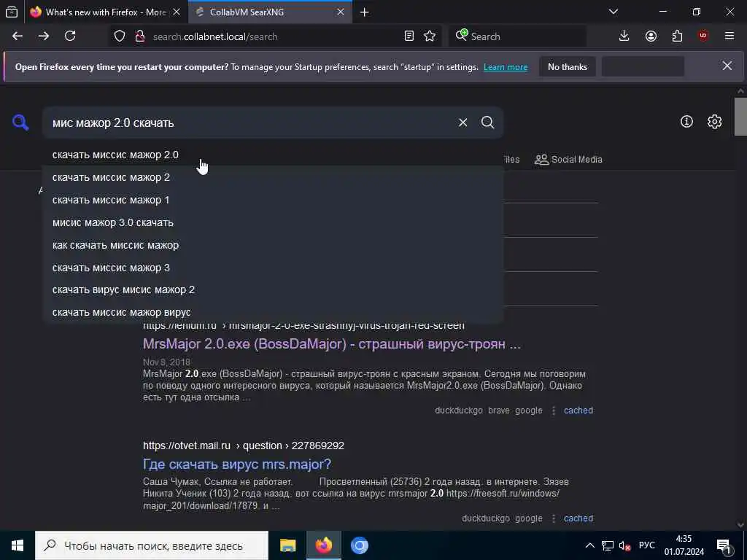Focus the Firefox Search box
747x560 pixels.
tap(517, 36)
